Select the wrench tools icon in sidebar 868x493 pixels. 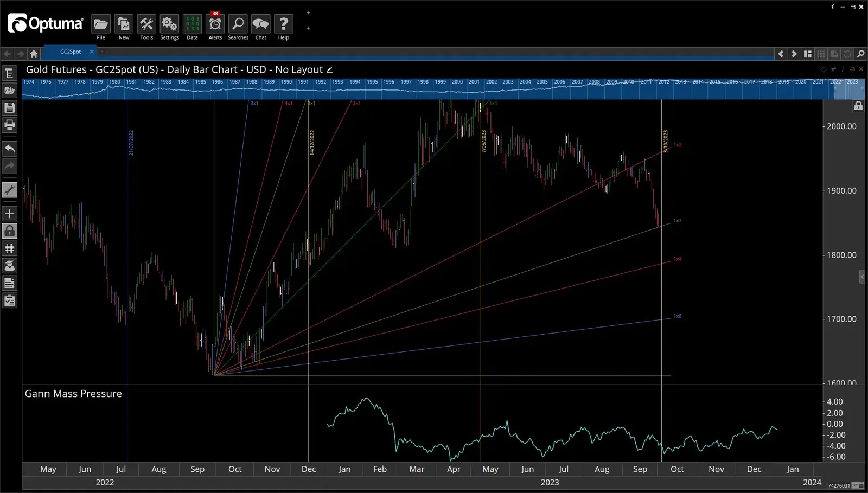point(9,190)
